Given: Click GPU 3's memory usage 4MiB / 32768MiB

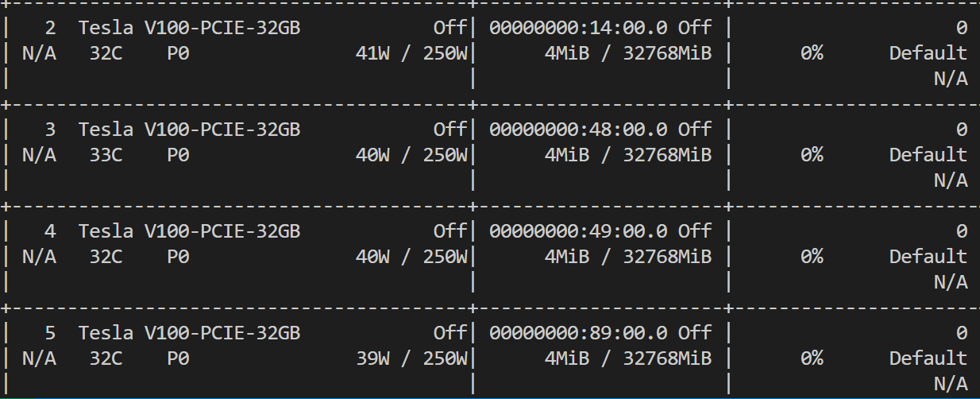Looking at the screenshot, I should 627,155.
